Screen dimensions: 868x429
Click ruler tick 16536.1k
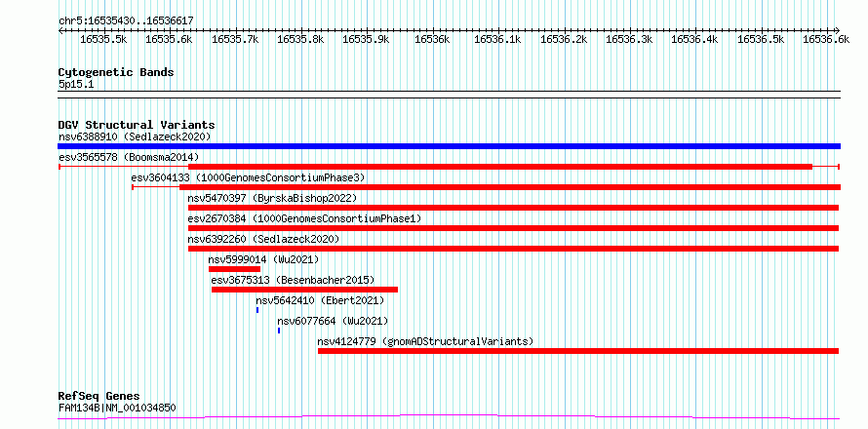(x=497, y=39)
